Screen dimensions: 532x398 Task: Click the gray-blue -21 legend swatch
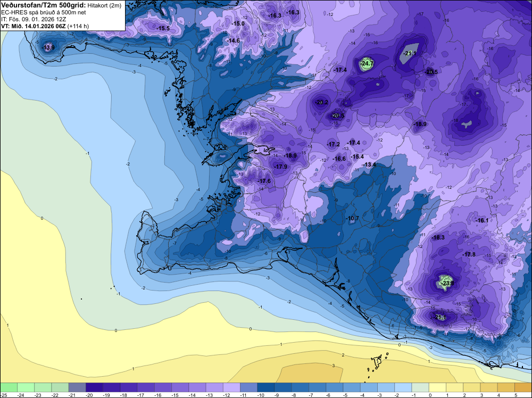click(77, 387)
